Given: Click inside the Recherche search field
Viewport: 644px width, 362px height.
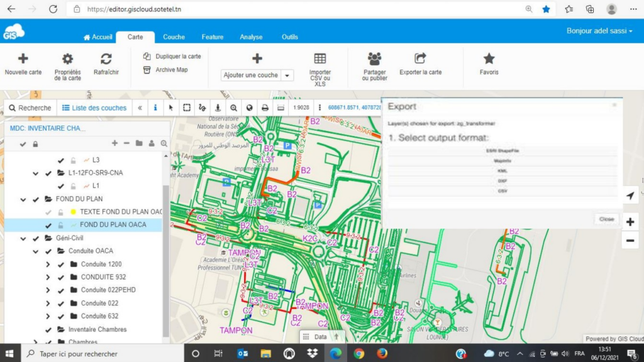Looking at the screenshot, I should 35,107.
